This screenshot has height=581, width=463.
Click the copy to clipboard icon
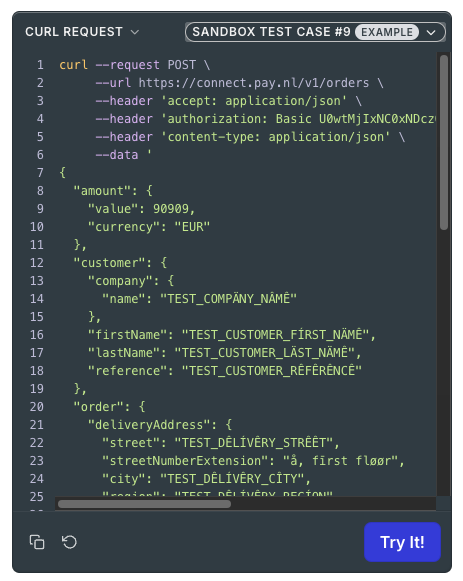[37, 542]
